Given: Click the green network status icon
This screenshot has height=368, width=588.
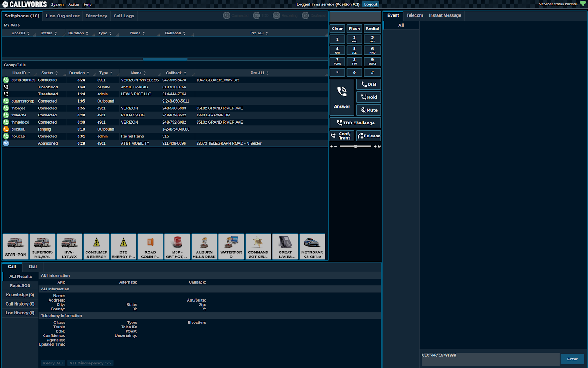Looking at the screenshot, I should pyautogui.click(x=583, y=4).
